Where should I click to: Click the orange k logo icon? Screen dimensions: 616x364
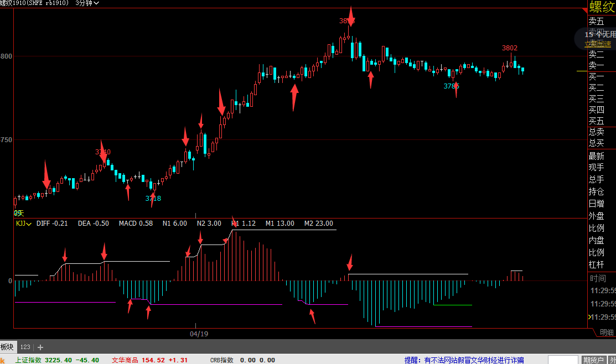pos(3,360)
